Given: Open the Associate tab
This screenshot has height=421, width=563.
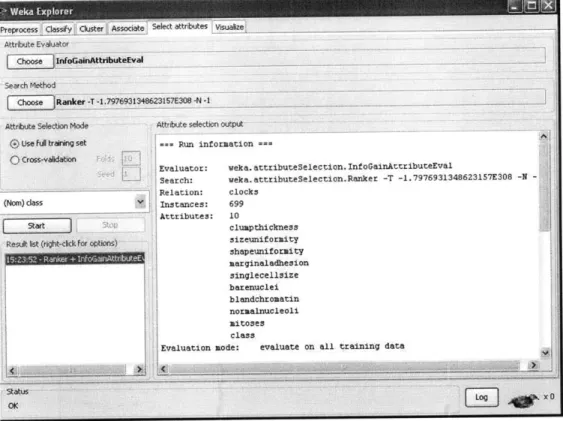Looking at the screenshot, I should pyautogui.click(x=127, y=28).
